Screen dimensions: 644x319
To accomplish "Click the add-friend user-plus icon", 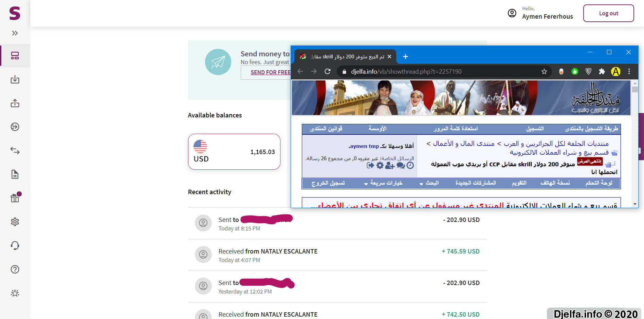I will [390, 166].
